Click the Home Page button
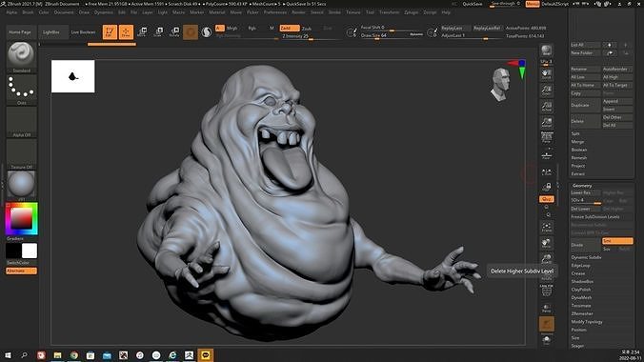This screenshot has height=362, width=644. (x=20, y=32)
